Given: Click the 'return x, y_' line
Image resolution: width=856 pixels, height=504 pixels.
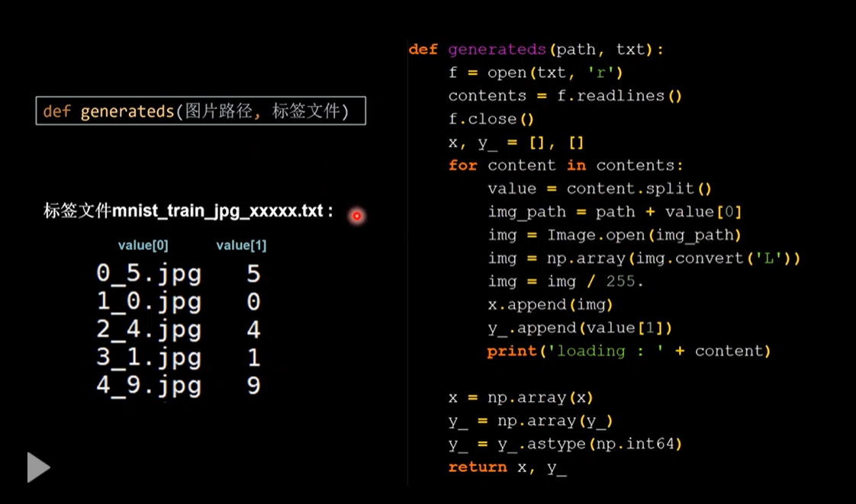Looking at the screenshot, I should click(507, 467).
